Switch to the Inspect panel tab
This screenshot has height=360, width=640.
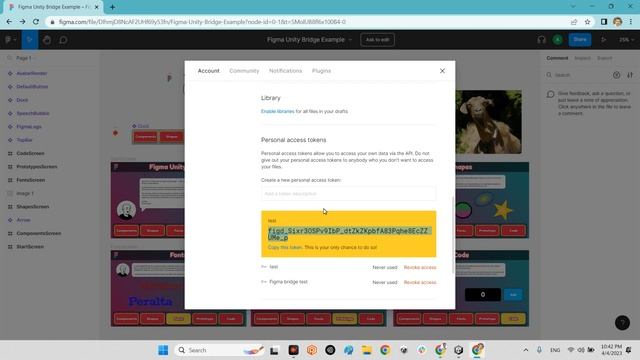tap(582, 58)
